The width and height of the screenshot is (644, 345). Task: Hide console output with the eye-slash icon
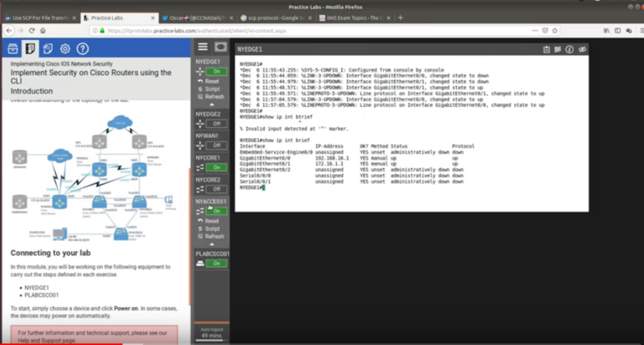(582, 49)
